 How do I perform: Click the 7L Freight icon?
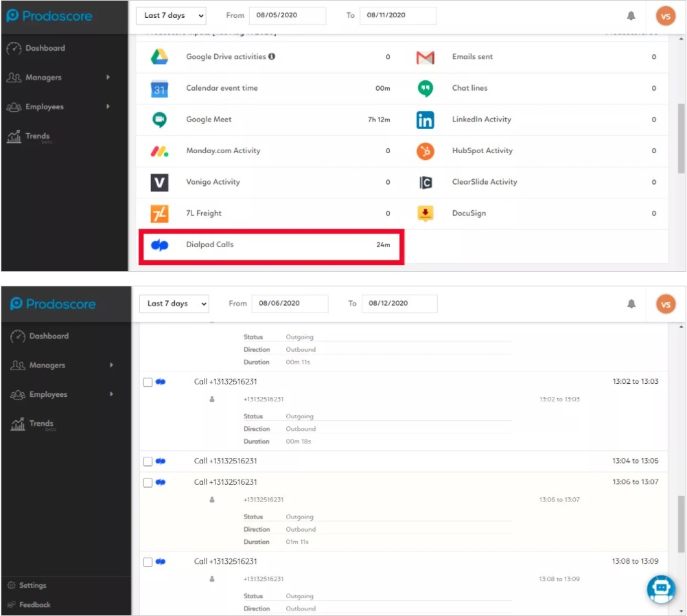tap(159, 214)
